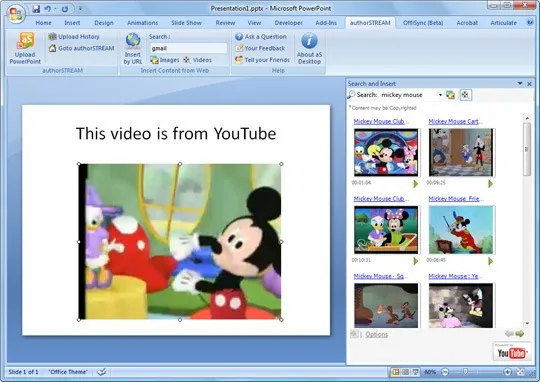This screenshot has width=540, height=382.
Task: Click the 60% zoom level
Action: [x=430, y=372]
